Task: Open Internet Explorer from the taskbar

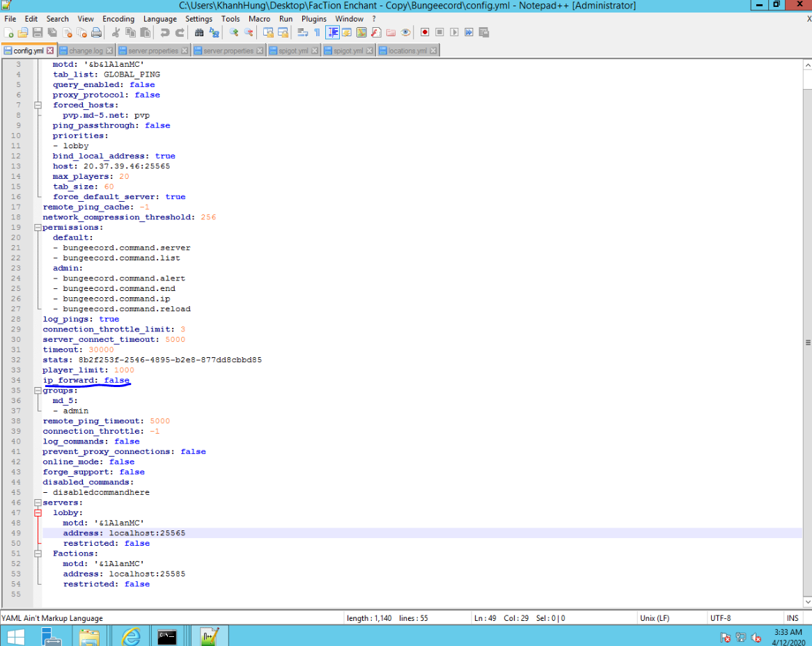Action: coord(130,636)
